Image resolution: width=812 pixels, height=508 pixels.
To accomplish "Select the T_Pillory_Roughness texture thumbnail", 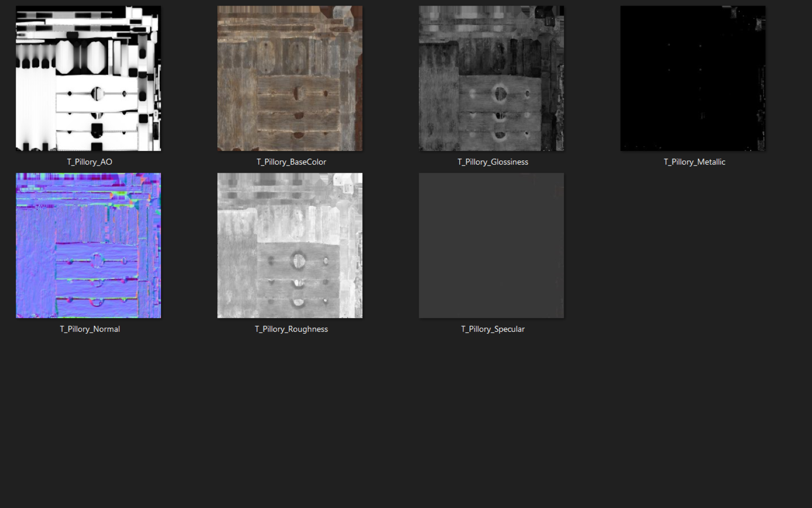I will pyautogui.click(x=290, y=245).
